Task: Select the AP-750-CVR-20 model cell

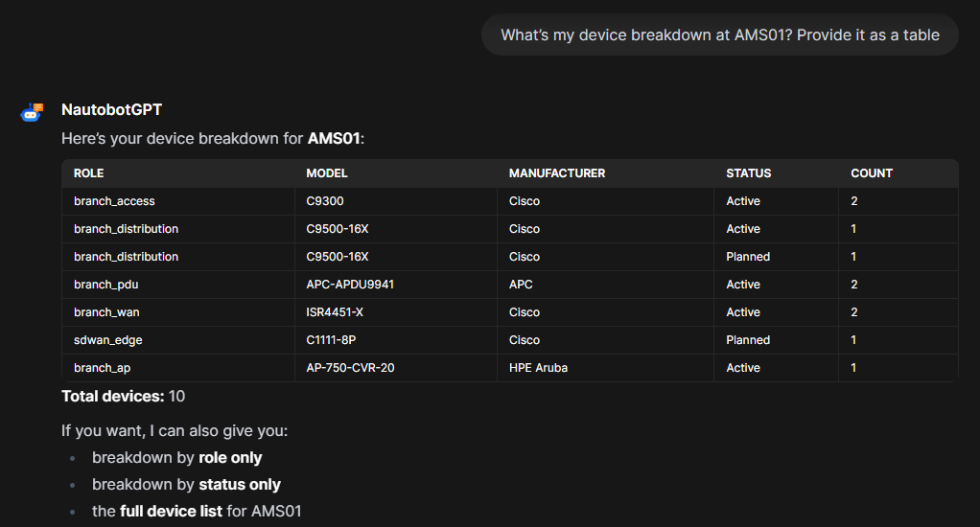Action: tap(352, 368)
